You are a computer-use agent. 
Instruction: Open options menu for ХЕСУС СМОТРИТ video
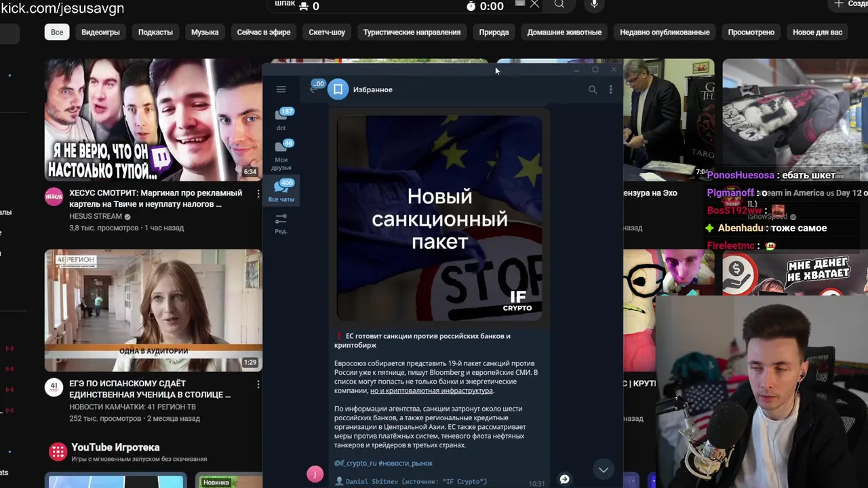click(x=258, y=194)
